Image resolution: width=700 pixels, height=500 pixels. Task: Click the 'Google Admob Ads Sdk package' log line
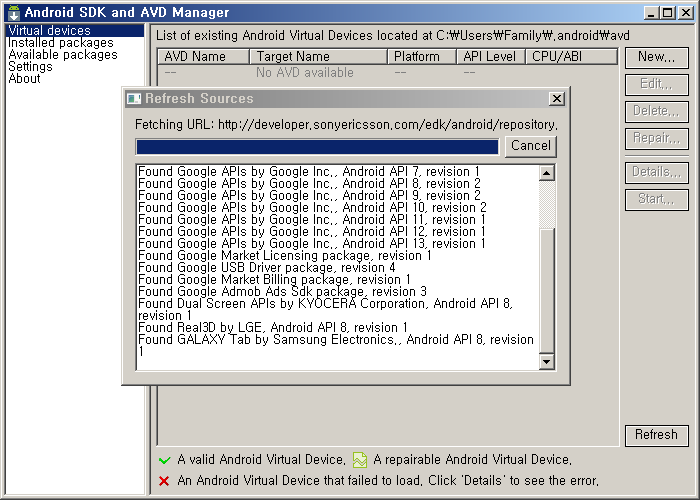click(x=282, y=292)
